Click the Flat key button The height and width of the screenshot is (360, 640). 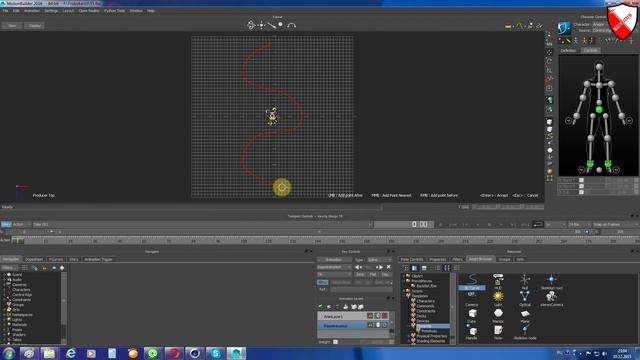click(373, 275)
